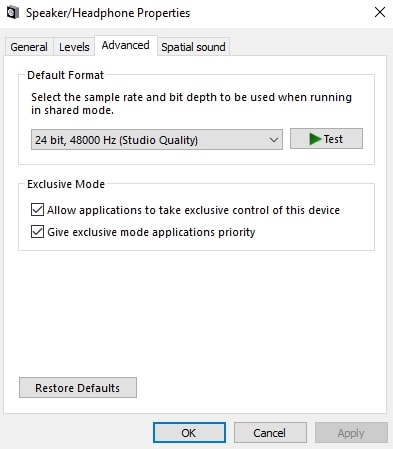Uncheck Give exclusive mode applications priority
Viewport: 393px width, 449px height.
pyautogui.click(x=37, y=232)
